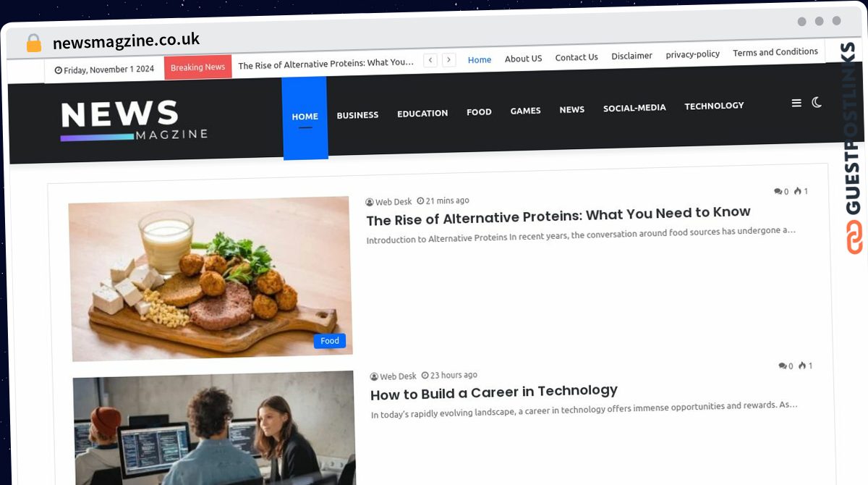
Task: Go to the TECHNOLOGY category
Action: pyautogui.click(x=714, y=106)
